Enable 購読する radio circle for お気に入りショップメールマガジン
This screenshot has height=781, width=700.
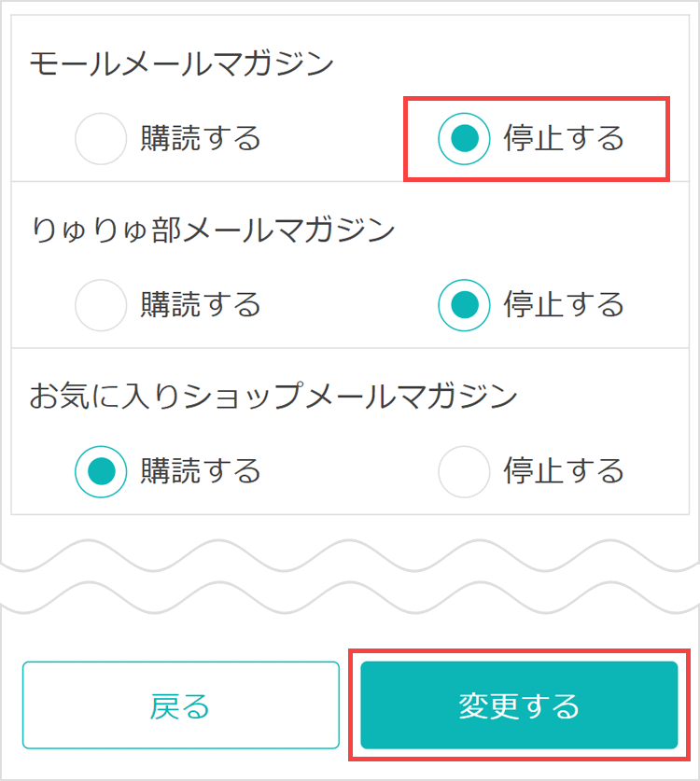101,471
